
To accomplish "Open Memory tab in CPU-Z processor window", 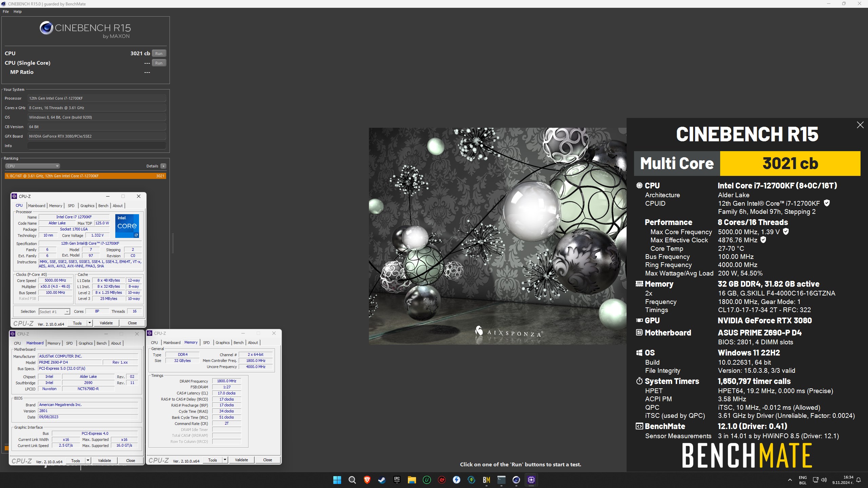I will click(x=56, y=206).
